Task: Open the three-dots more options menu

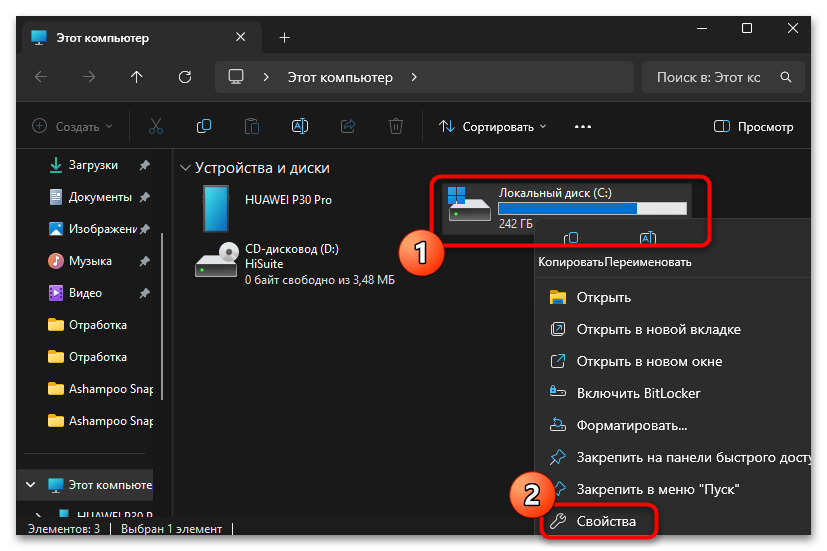Action: (583, 127)
